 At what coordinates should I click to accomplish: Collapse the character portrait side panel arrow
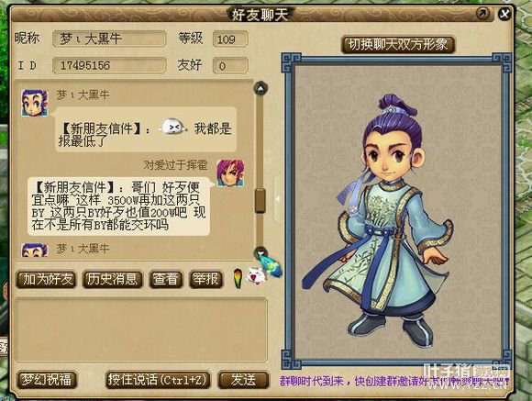coord(278,199)
